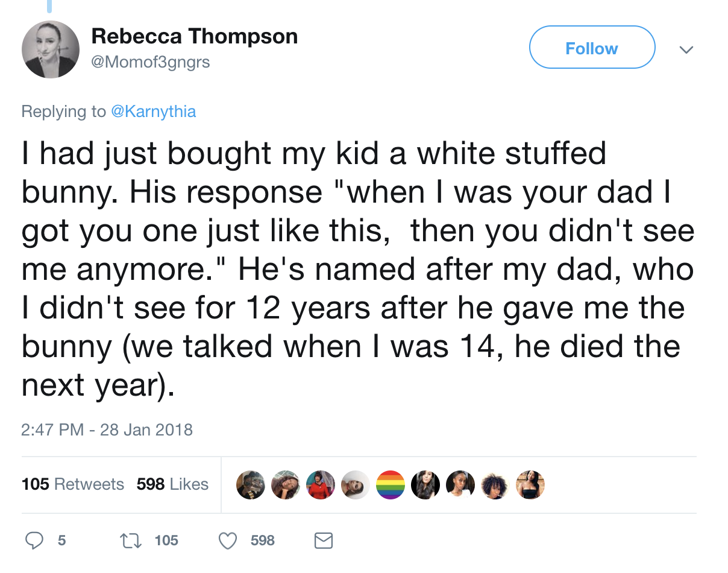This screenshot has width=728, height=573.
Task: View the 105 Retweets list
Action: (72, 484)
